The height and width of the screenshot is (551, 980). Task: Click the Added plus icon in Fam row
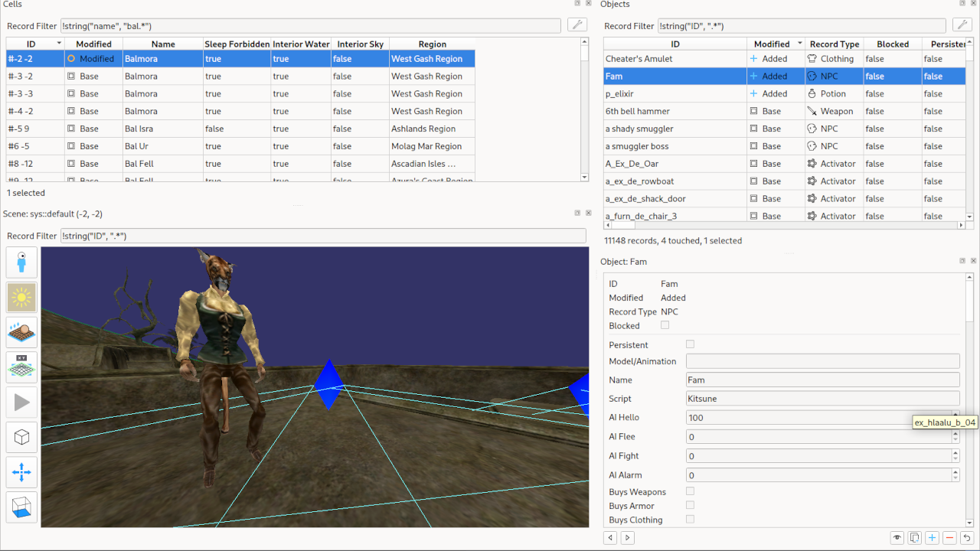click(754, 76)
